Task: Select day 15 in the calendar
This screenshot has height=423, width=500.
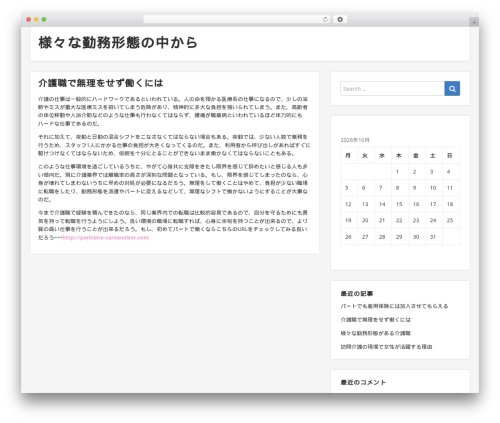Action: [399, 204]
